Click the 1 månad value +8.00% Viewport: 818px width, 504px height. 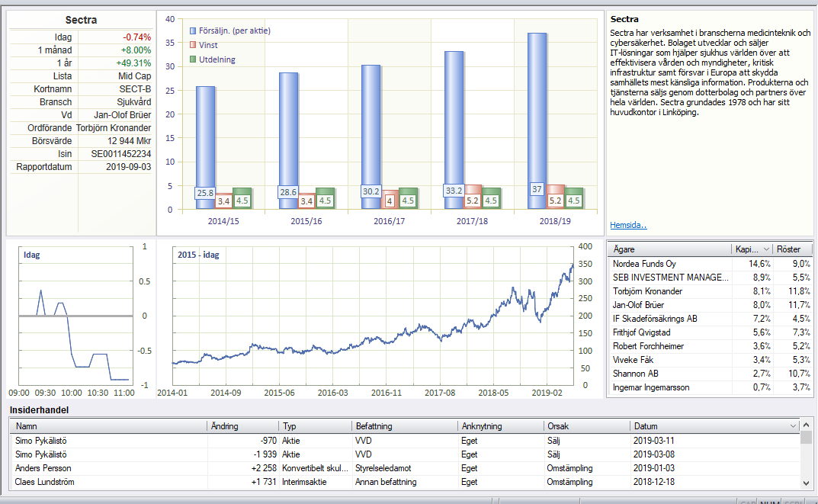pyautogui.click(x=136, y=50)
